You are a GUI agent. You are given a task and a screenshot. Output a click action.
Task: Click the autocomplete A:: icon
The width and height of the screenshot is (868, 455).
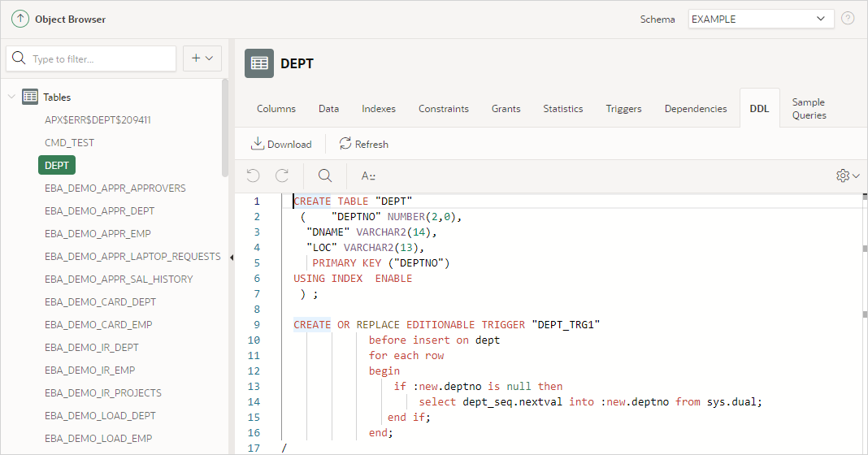(x=369, y=175)
